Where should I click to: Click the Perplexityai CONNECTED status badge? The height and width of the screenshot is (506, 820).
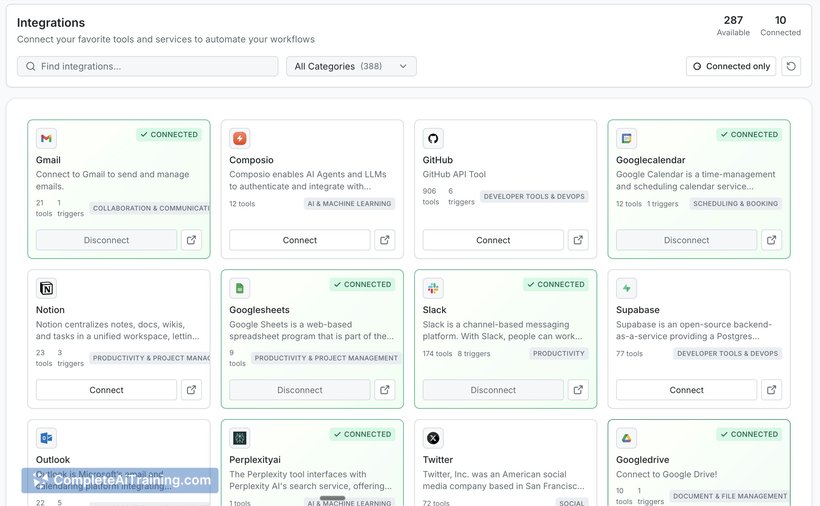(362, 434)
